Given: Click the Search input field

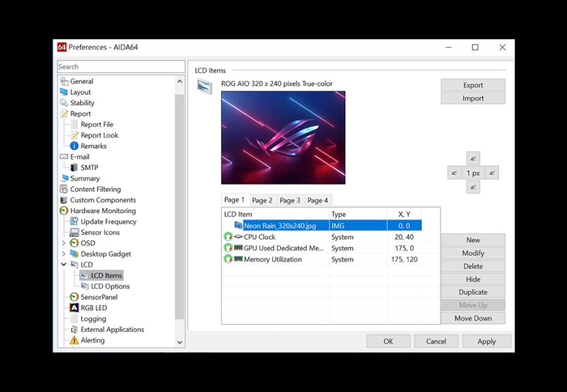Looking at the screenshot, I should (121, 67).
